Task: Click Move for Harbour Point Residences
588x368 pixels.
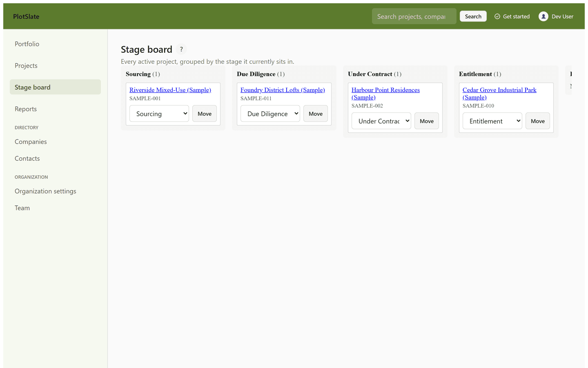Action: [427, 121]
